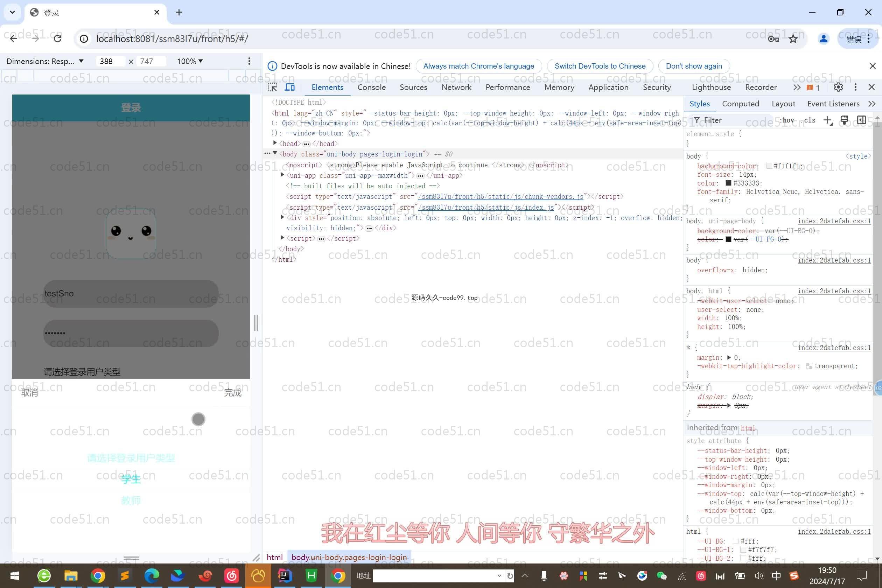The width and height of the screenshot is (882, 588).
Task: Click Don't show again
Action: [694, 66]
